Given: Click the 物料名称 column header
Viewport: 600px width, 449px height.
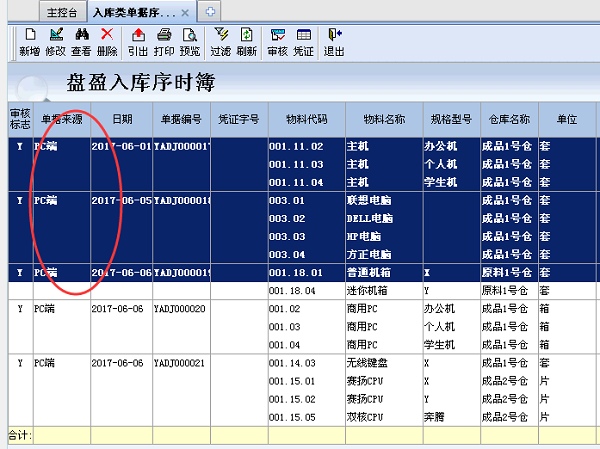Looking at the screenshot, I should tap(385, 118).
